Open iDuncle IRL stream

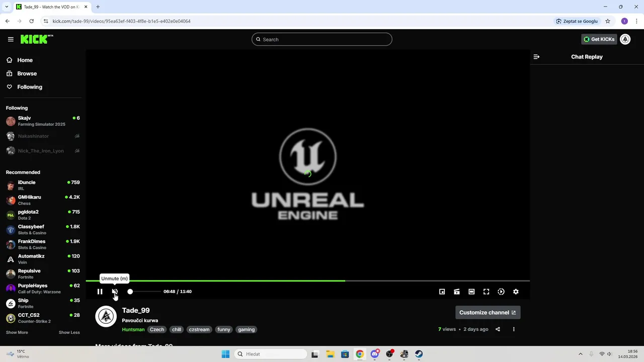click(x=43, y=186)
